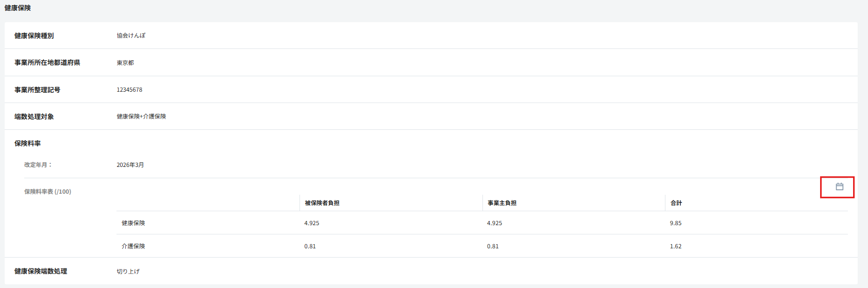Click the 9.85 health insurance total

676,223
